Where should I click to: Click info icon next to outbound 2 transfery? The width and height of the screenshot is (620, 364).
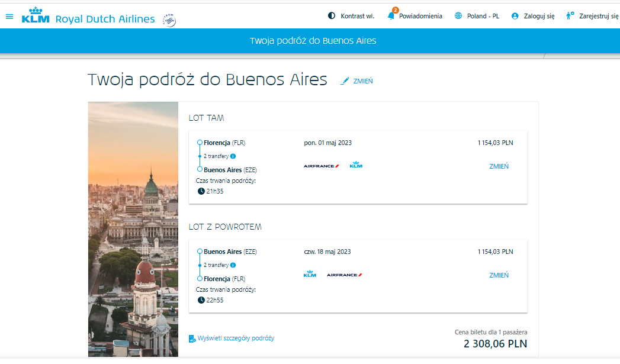(x=233, y=156)
